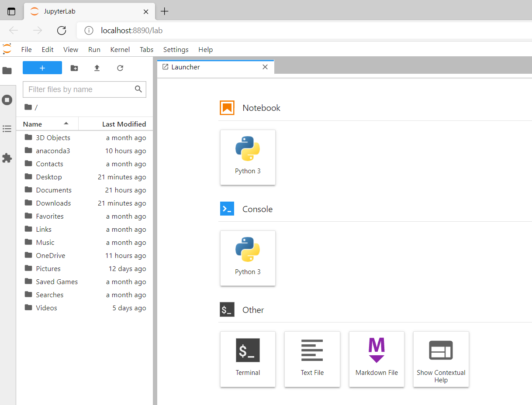Image resolution: width=532 pixels, height=405 pixels.
Task: Select the Links folder
Action: pos(84,229)
